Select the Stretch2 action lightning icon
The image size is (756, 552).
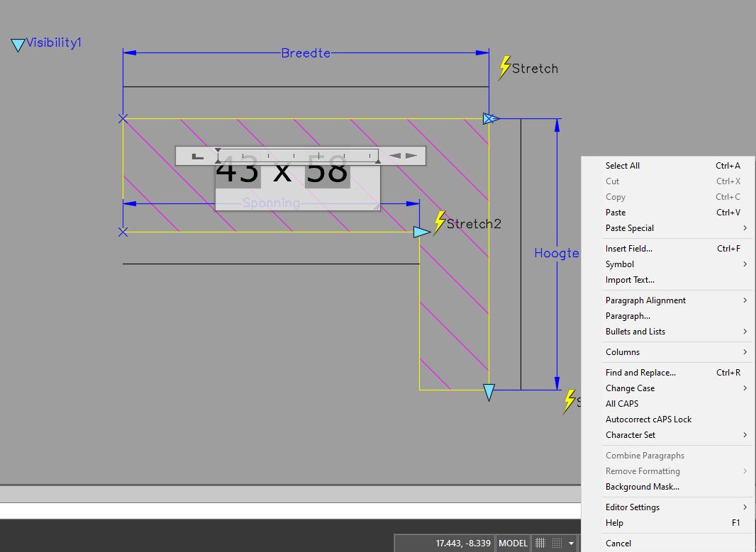(438, 222)
